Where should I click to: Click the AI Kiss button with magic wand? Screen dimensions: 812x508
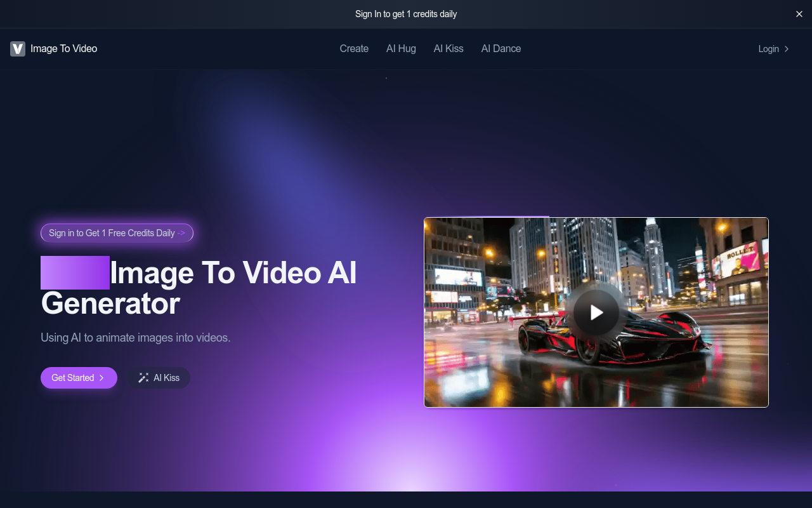(x=159, y=378)
